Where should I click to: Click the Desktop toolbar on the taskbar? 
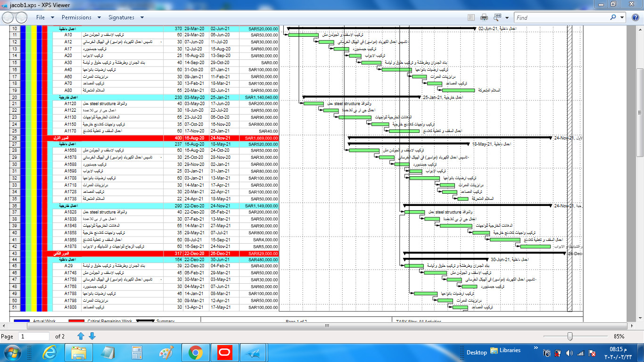(x=477, y=353)
